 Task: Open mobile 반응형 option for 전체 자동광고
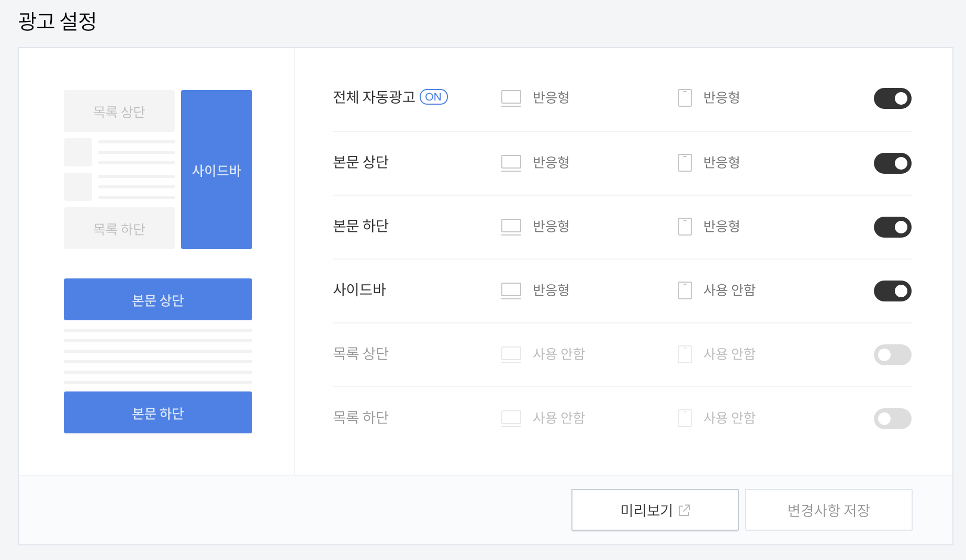pos(722,97)
